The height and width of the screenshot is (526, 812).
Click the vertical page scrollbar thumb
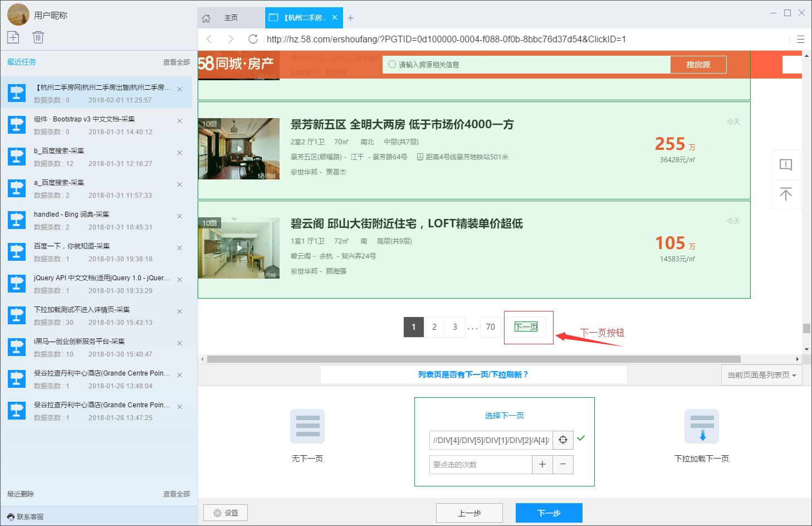pos(806,328)
